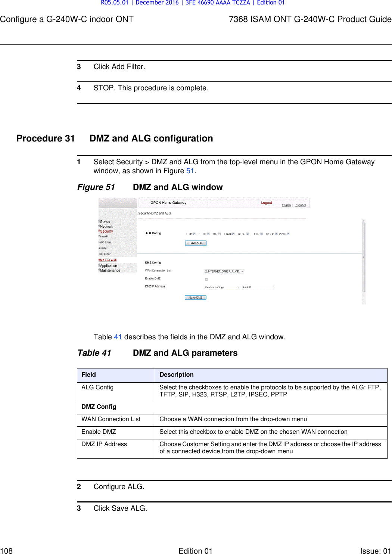This screenshot has height=554, width=392.
Task: Expand the Maintenance menu entry
Action: (x=110, y=270)
